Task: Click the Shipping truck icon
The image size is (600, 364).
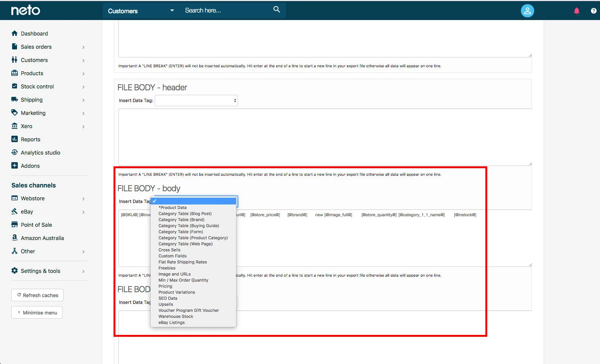Action: pyautogui.click(x=14, y=99)
